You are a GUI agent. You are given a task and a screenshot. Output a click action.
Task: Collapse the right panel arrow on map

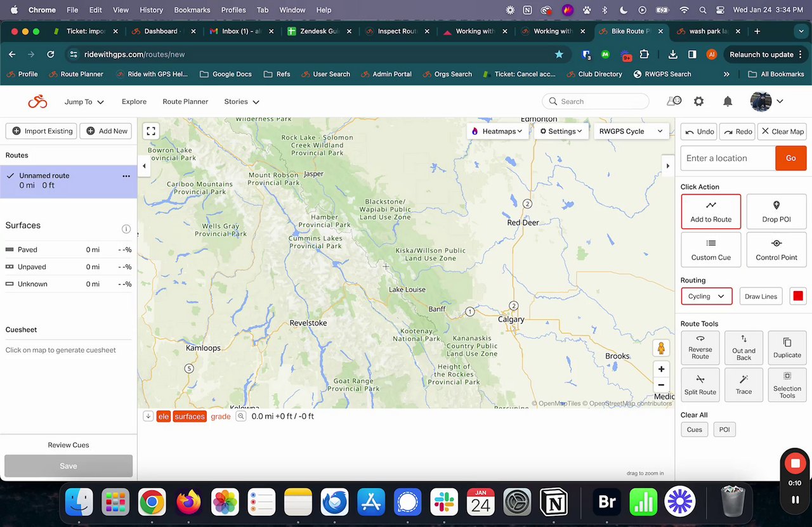(x=667, y=166)
